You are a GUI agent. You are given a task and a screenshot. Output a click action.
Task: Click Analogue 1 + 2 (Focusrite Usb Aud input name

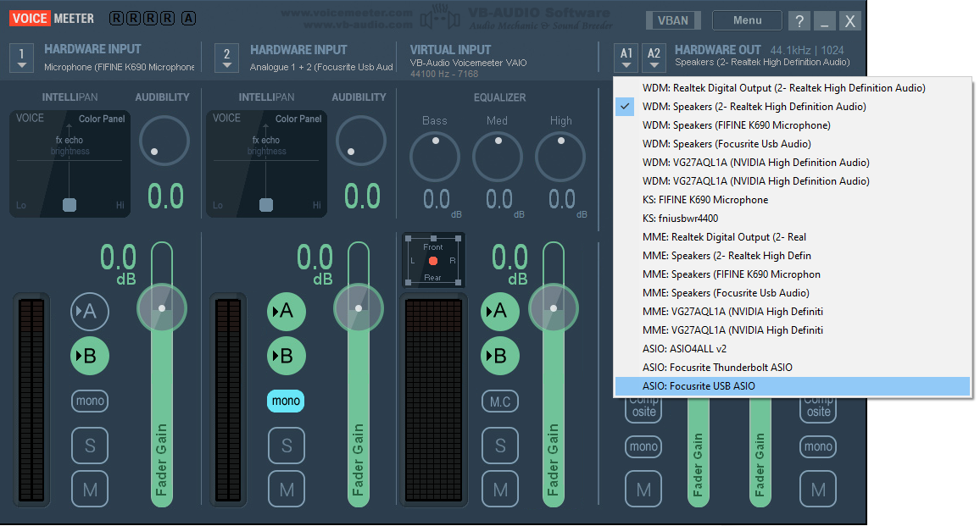click(x=321, y=67)
